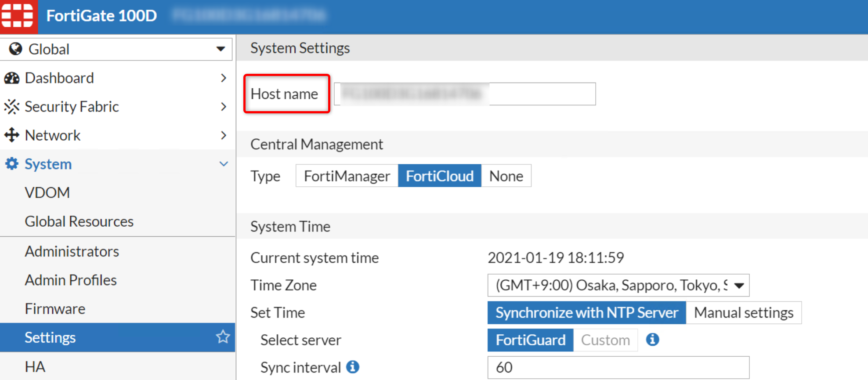868x380 pixels.
Task: Select FortiCloud management type
Action: coord(439,176)
